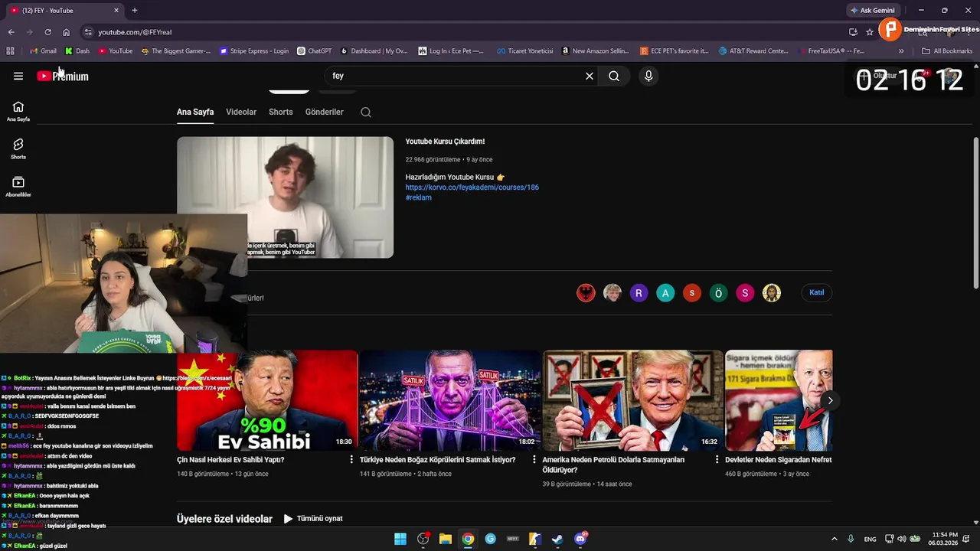
Task: Click the ENG language indicator
Action: 871,540
